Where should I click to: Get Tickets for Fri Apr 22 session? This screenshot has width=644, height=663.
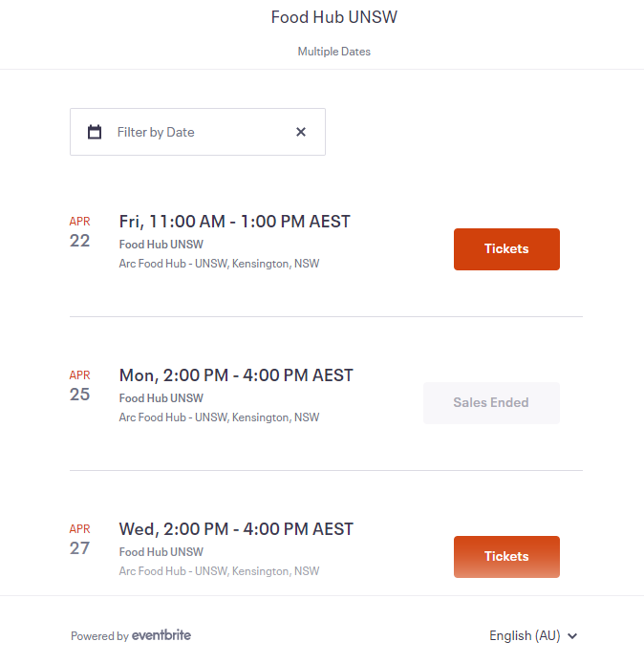[506, 249]
